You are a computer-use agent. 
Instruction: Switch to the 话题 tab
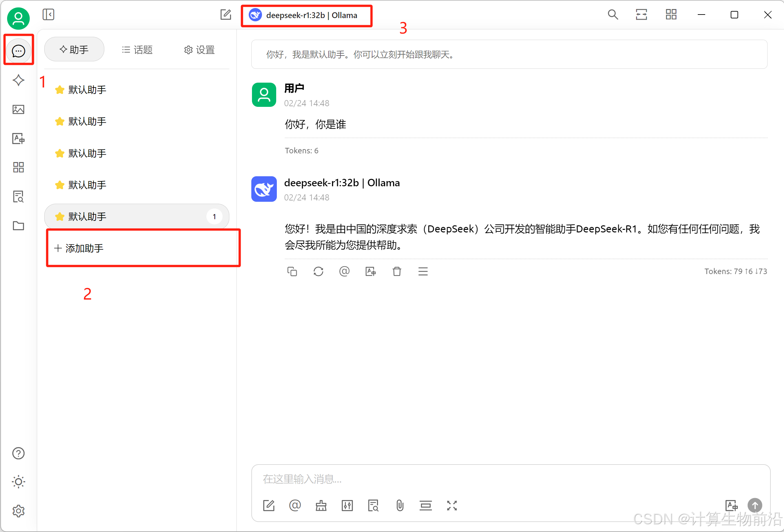tap(137, 50)
